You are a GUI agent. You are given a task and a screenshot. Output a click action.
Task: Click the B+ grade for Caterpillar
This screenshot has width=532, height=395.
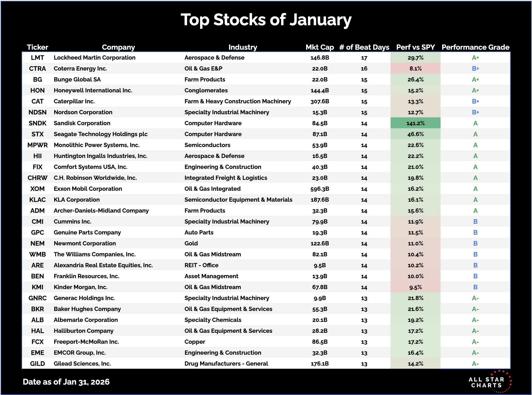(475, 101)
